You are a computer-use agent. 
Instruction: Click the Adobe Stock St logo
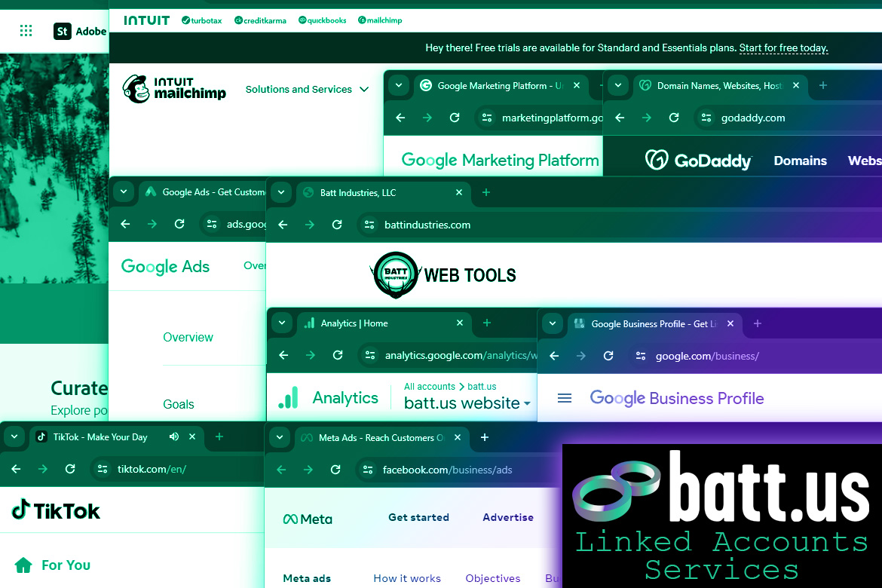coord(63,31)
